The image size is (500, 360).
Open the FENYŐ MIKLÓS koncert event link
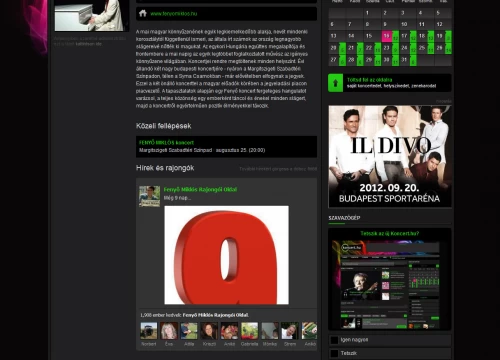[166, 142]
